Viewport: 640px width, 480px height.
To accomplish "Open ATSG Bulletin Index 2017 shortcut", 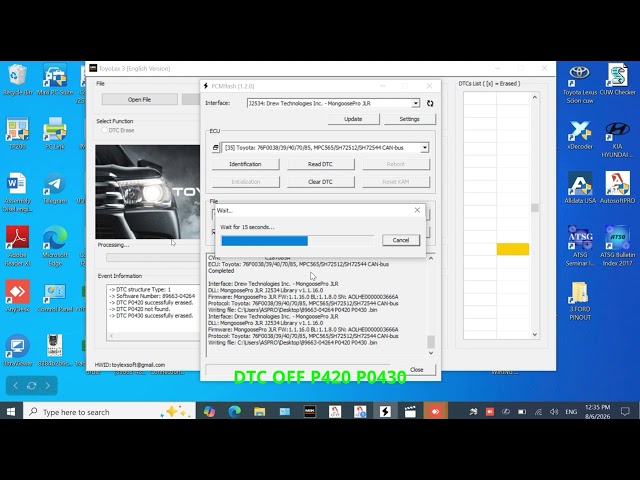I will pyautogui.click(x=618, y=246).
